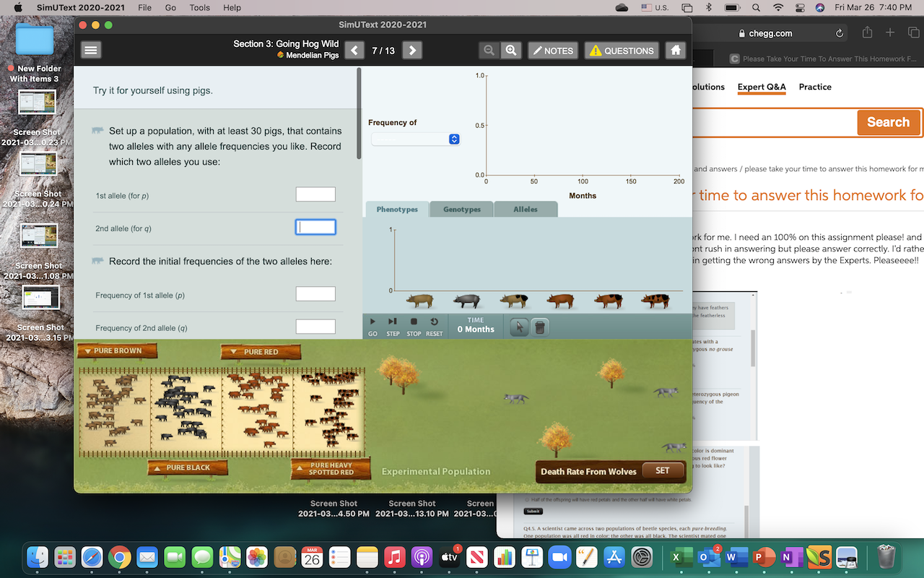Go to the next page arrow

pyautogui.click(x=412, y=51)
